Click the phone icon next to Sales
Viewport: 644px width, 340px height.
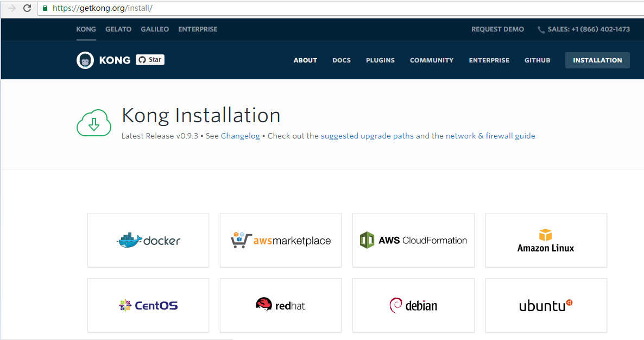(541, 29)
